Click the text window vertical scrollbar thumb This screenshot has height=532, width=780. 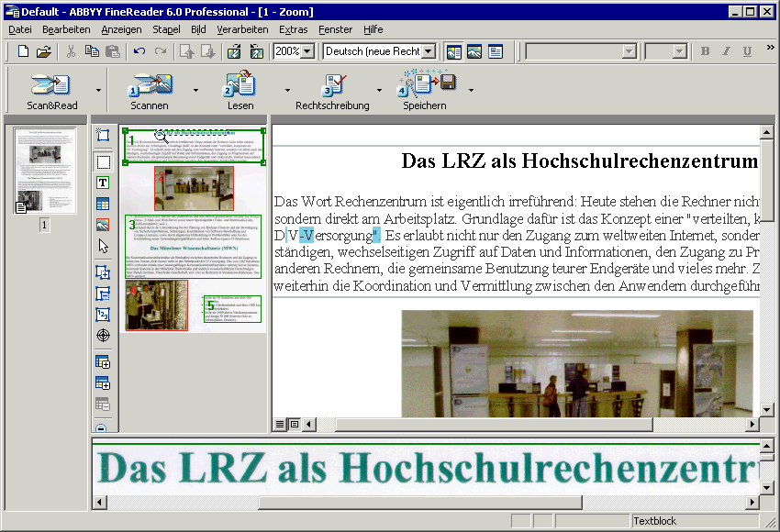click(766, 180)
